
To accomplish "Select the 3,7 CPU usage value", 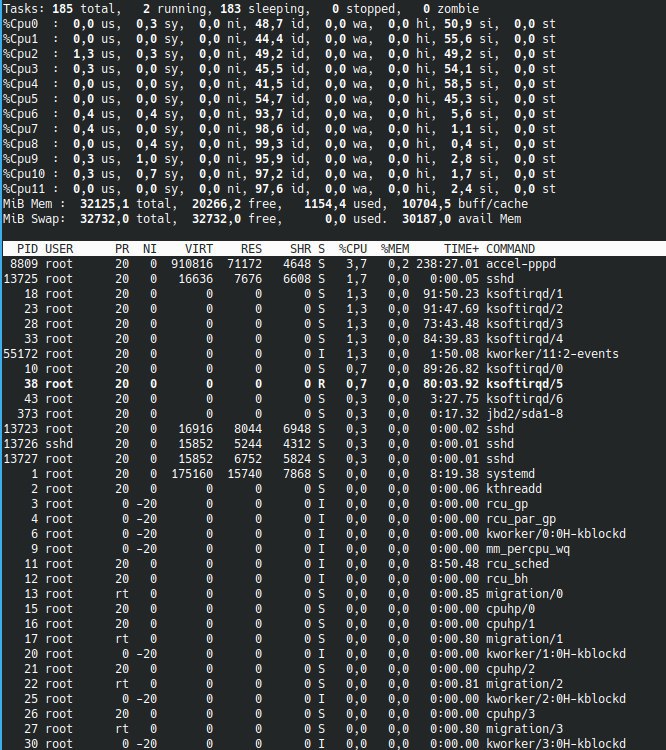I will 356,264.
